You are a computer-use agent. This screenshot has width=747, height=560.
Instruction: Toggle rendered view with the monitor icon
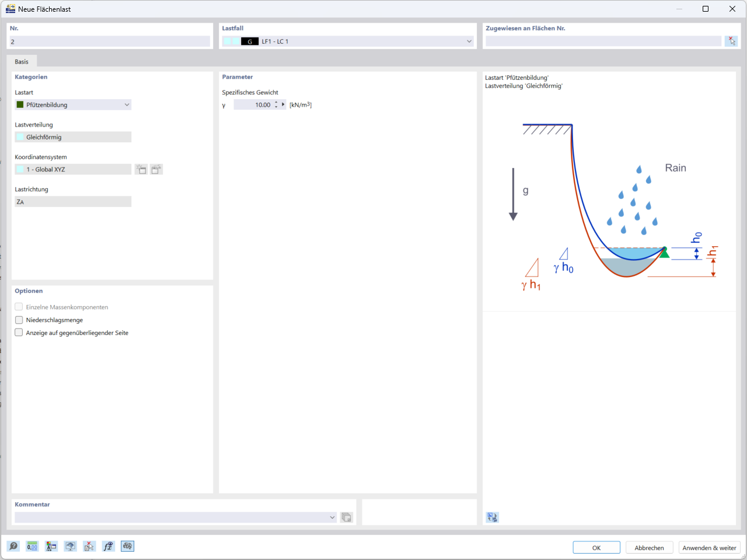pyautogui.click(x=70, y=546)
